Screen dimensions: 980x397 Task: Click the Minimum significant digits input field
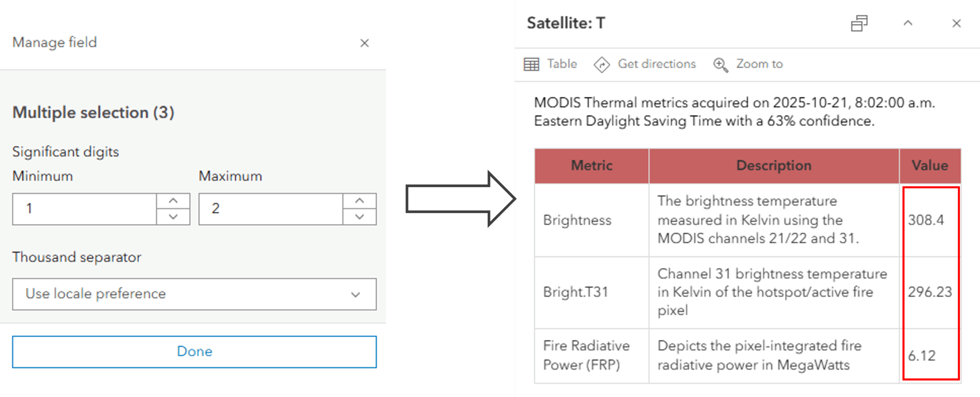click(84, 209)
